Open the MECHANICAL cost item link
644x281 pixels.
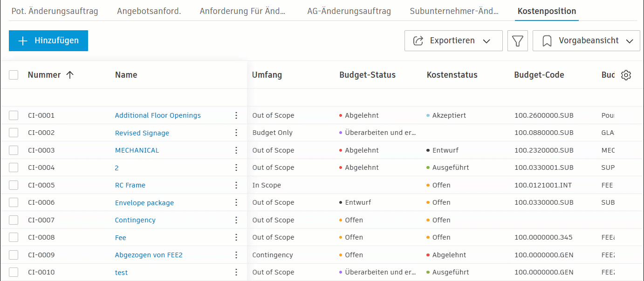point(137,150)
